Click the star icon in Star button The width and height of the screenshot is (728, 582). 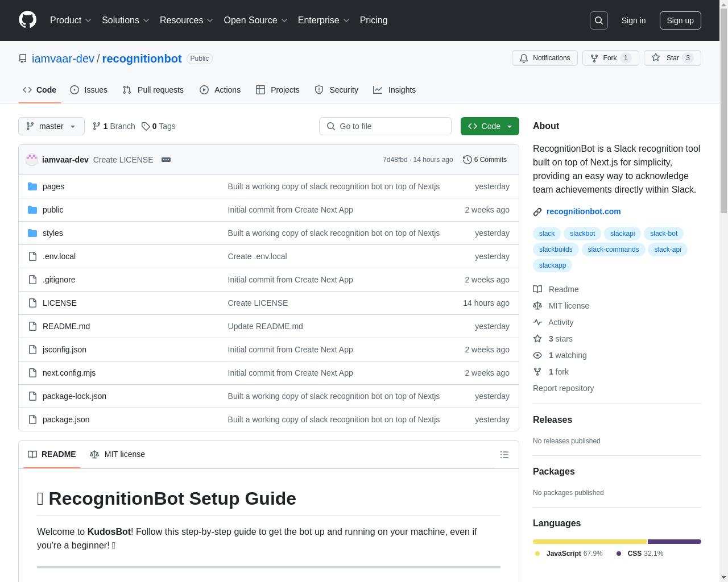click(656, 58)
